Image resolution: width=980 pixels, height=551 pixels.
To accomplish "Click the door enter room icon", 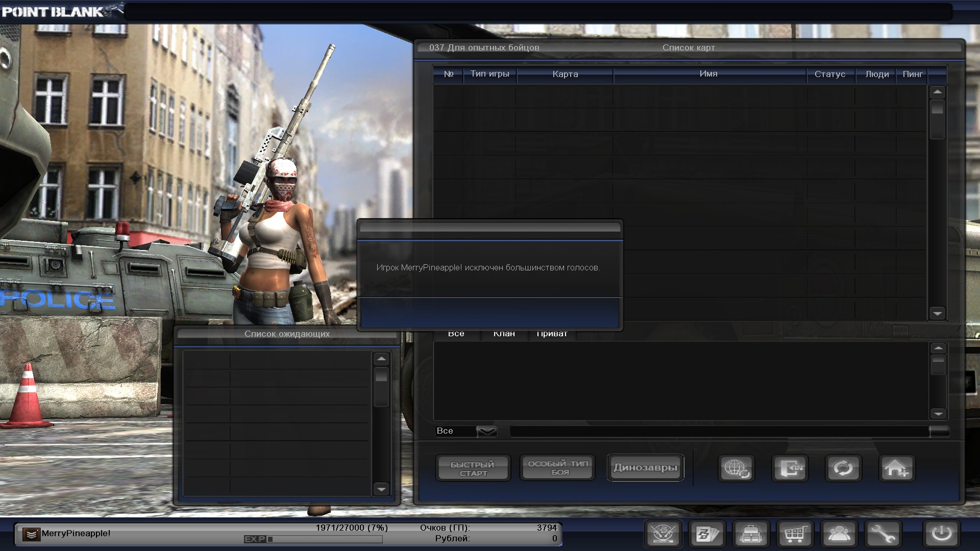I will point(790,468).
